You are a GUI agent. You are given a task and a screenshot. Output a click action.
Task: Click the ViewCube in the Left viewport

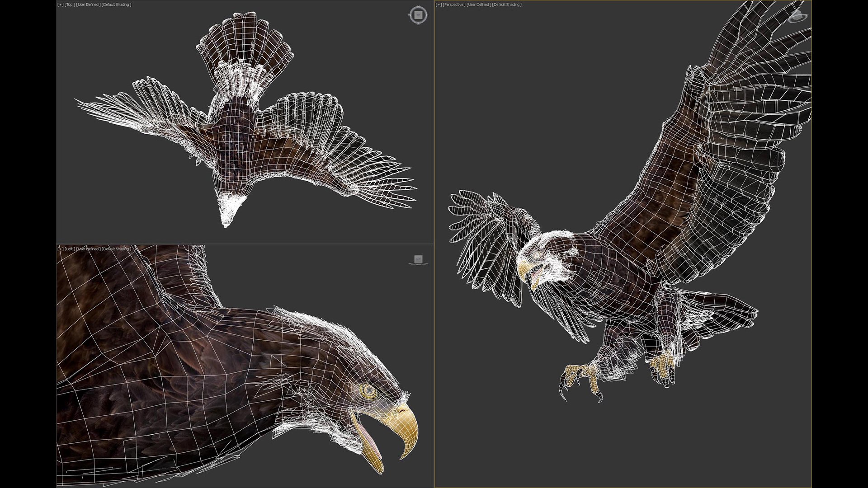click(x=418, y=260)
